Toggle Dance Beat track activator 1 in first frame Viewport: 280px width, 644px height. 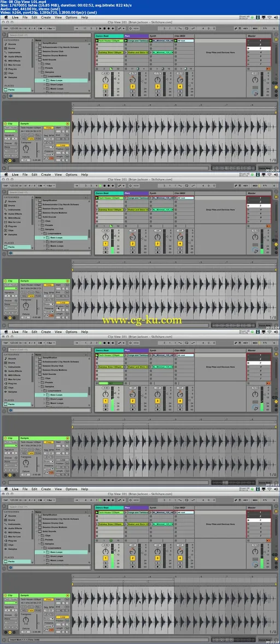pos(106,87)
